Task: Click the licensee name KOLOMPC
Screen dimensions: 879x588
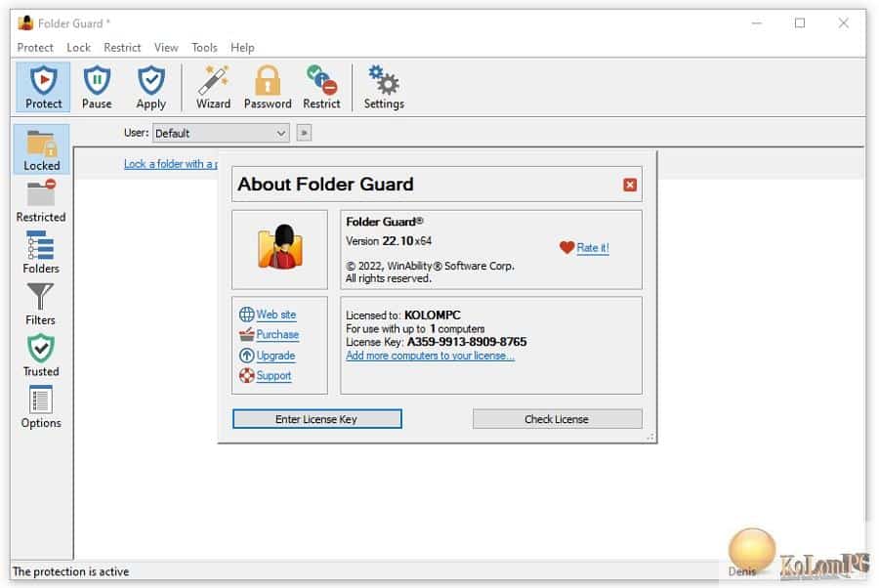Action: pos(433,315)
